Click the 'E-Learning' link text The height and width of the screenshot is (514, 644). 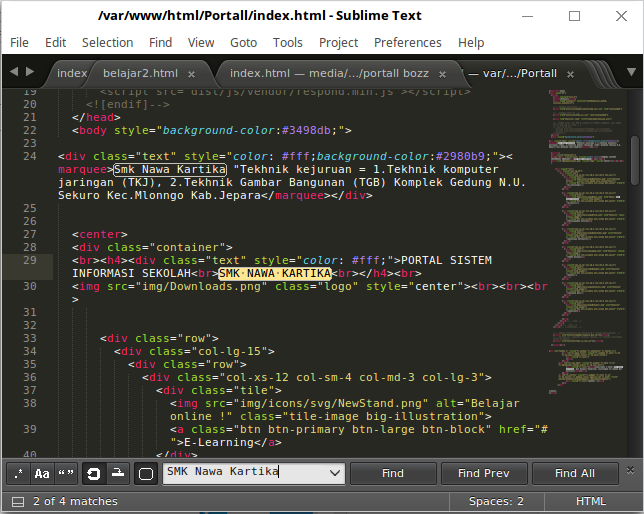click(x=219, y=443)
